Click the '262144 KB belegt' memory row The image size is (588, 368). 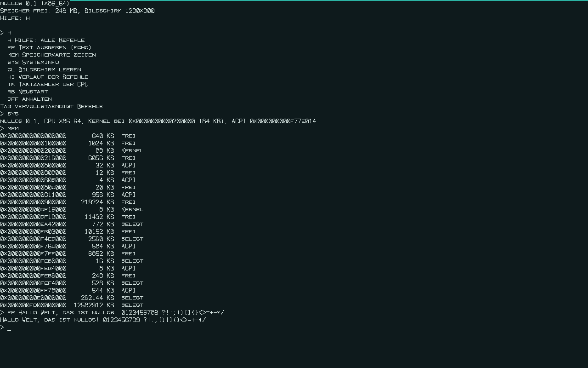tap(72, 298)
